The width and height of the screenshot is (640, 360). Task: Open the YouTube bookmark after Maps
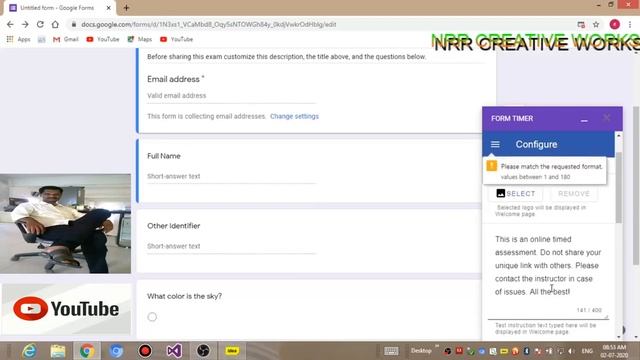click(176, 39)
